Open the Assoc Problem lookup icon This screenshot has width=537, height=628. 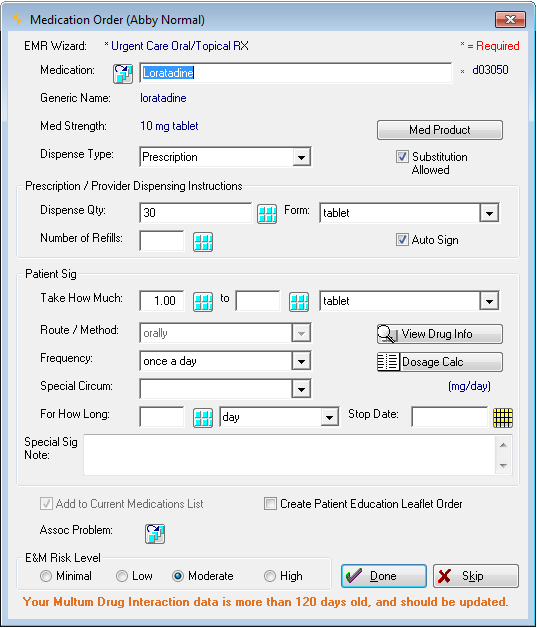point(155,533)
